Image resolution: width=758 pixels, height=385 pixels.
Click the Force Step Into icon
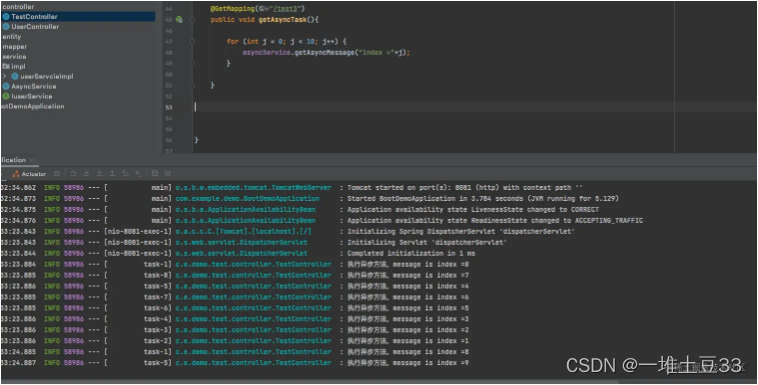click(x=100, y=173)
